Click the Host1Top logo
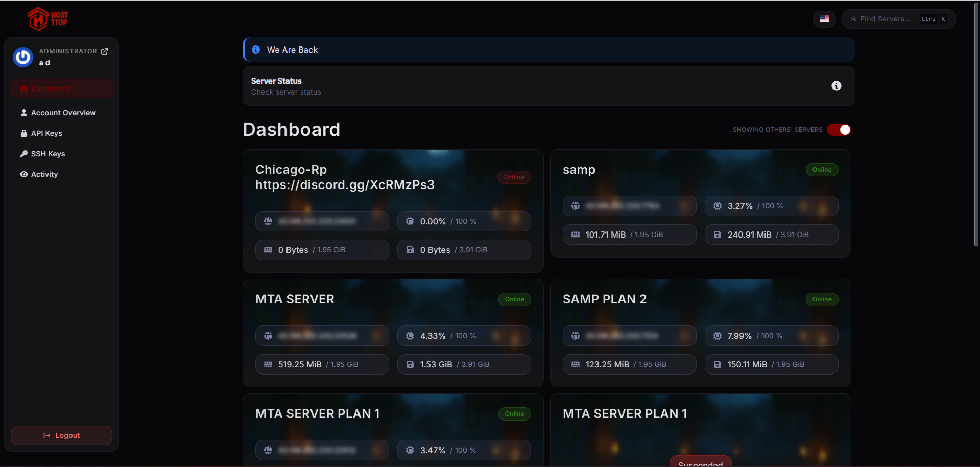Screen dimensions: 980x467 (x=47, y=18)
